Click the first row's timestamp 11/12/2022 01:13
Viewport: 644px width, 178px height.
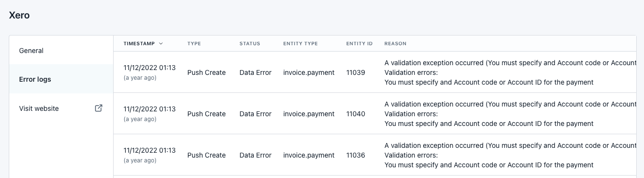click(149, 68)
